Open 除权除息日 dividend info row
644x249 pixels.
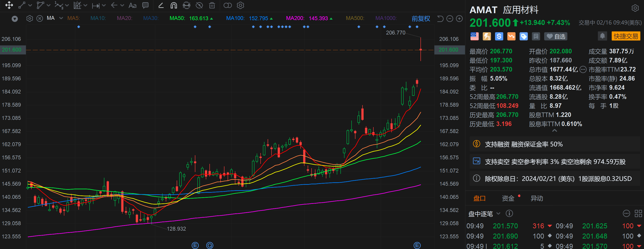555,179
